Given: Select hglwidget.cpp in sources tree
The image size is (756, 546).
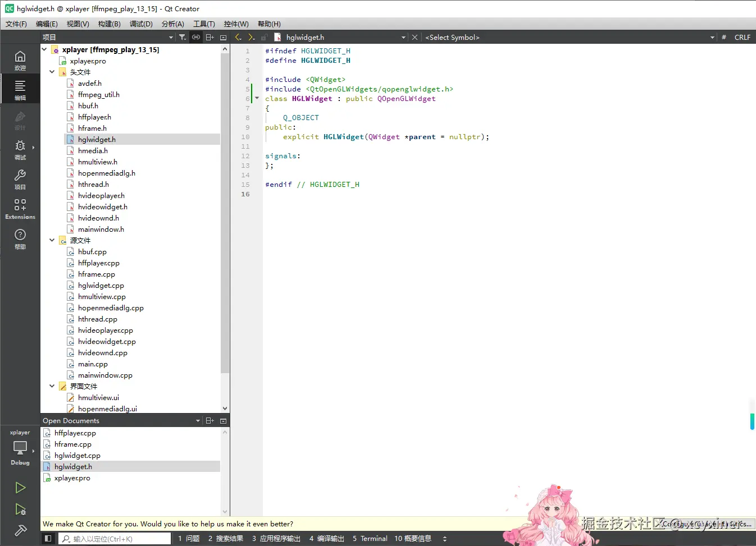Looking at the screenshot, I should click(x=101, y=285).
